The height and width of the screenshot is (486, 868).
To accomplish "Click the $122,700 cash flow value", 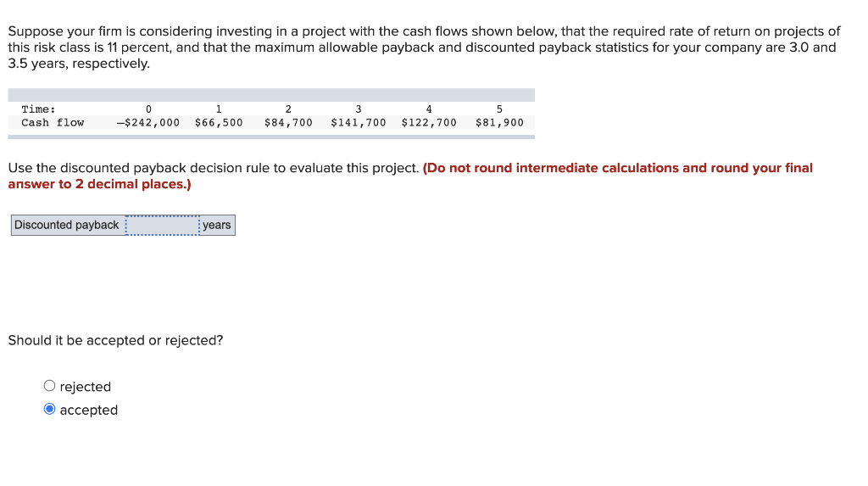I will tap(429, 122).
